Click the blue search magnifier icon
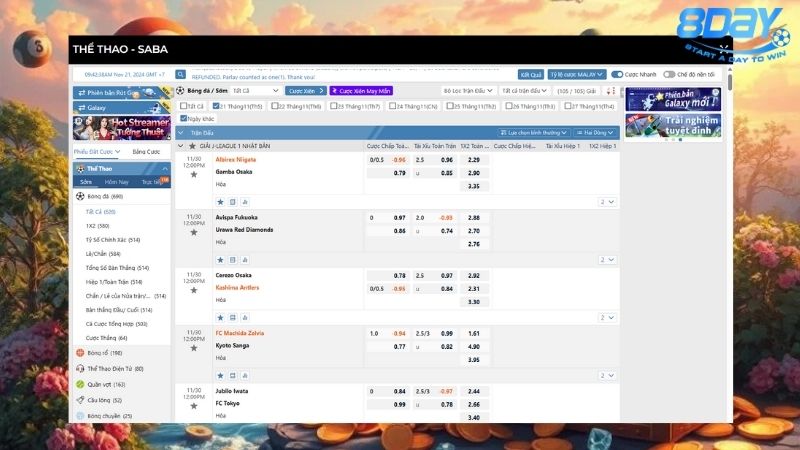This screenshot has height=450, width=800. tap(180, 74)
